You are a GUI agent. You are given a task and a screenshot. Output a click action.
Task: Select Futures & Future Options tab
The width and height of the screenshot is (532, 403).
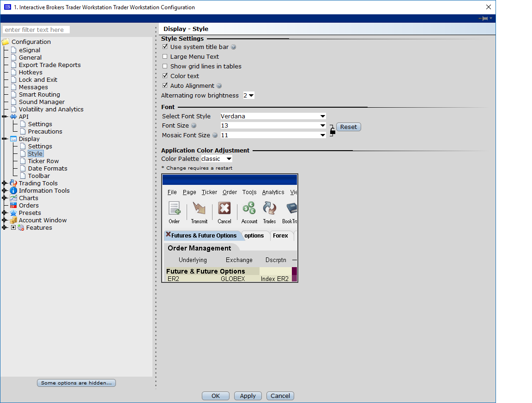point(204,236)
